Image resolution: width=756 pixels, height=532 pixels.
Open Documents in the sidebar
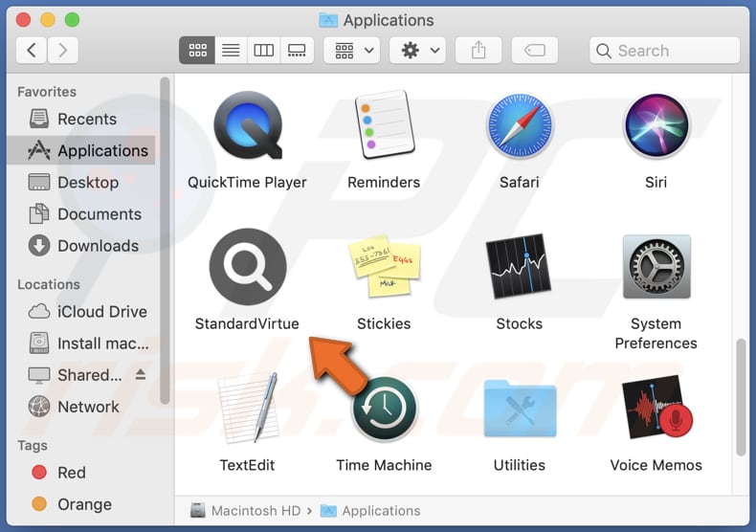coord(82,214)
